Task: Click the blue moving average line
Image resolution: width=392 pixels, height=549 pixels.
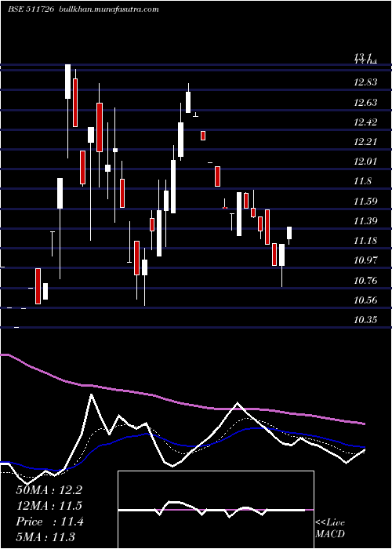Action: pyautogui.click(x=182, y=445)
